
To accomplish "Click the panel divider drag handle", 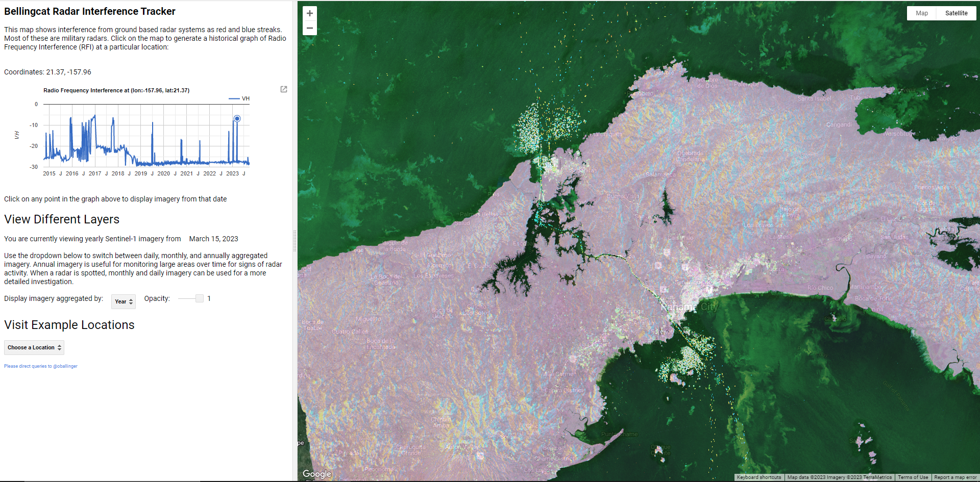I will (295, 241).
